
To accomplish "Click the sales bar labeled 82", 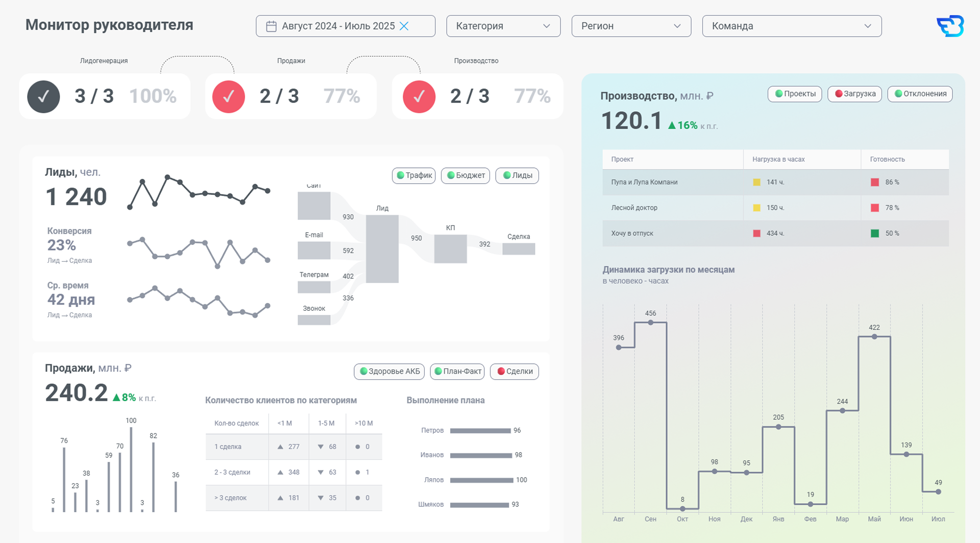I will 153,477.
